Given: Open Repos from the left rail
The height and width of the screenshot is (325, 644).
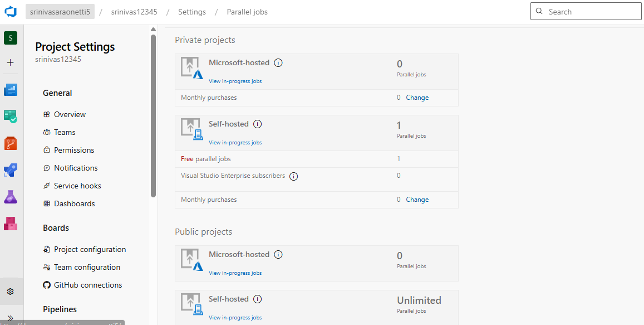Looking at the screenshot, I should [11, 143].
